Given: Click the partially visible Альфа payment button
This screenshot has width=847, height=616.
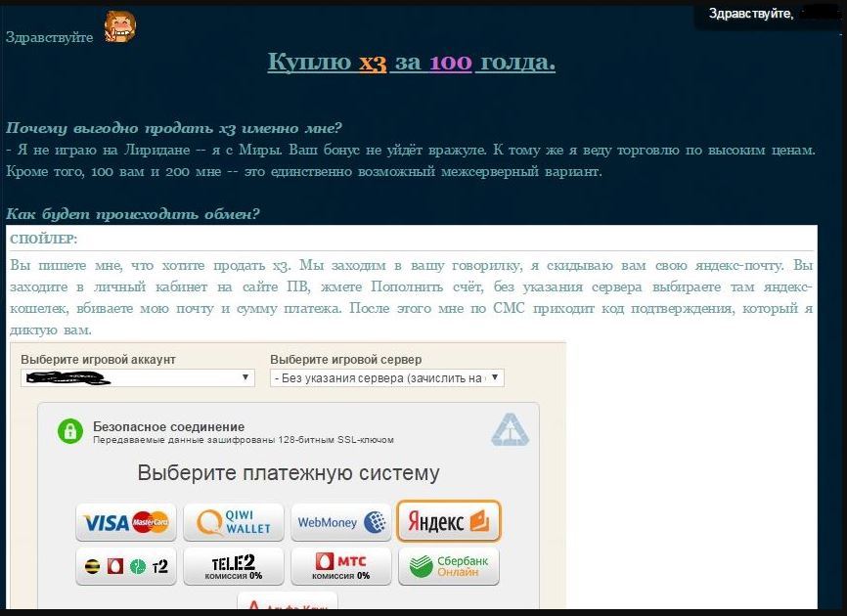Looking at the screenshot, I should pyautogui.click(x=288, y=604).
